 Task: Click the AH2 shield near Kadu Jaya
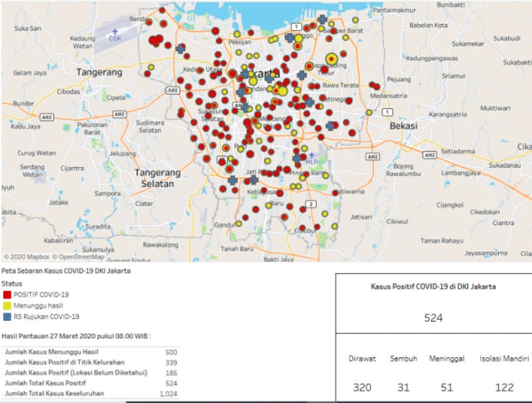pos(47,117)
